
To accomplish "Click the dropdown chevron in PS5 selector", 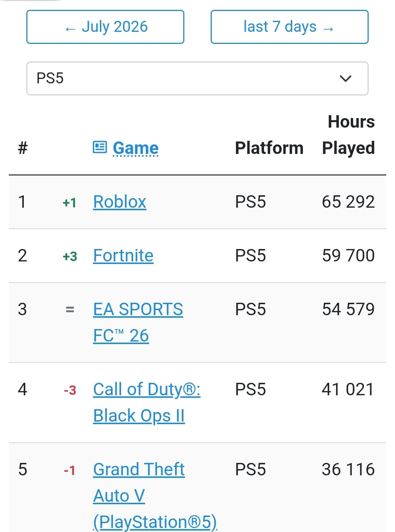I will tap(345, 78).
